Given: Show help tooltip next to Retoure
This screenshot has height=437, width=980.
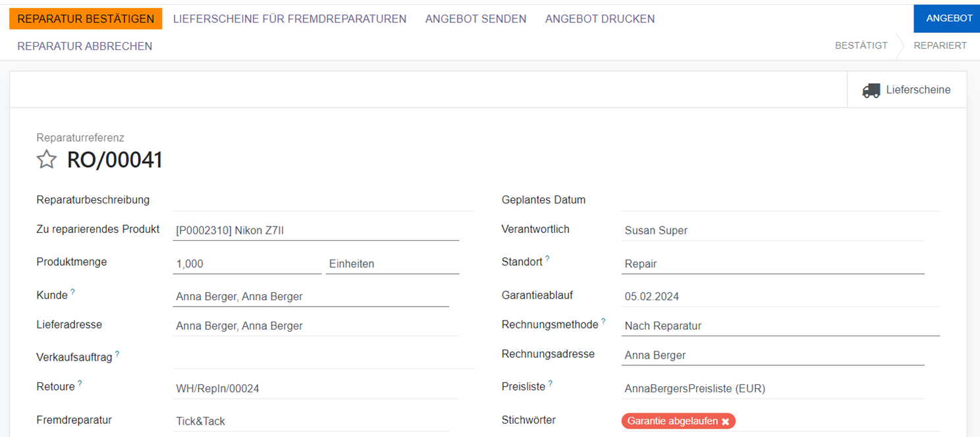Looking at the screenshot, I should pyautogui.click(x=80, y=383).
